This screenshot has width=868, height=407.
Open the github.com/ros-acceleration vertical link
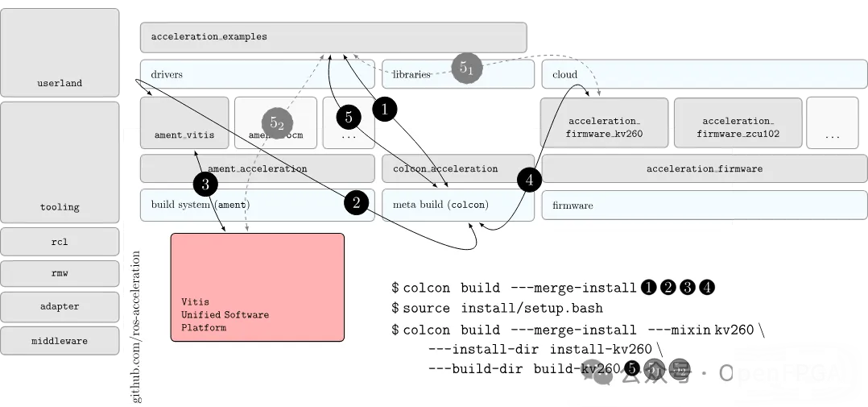tap(135, 326)
